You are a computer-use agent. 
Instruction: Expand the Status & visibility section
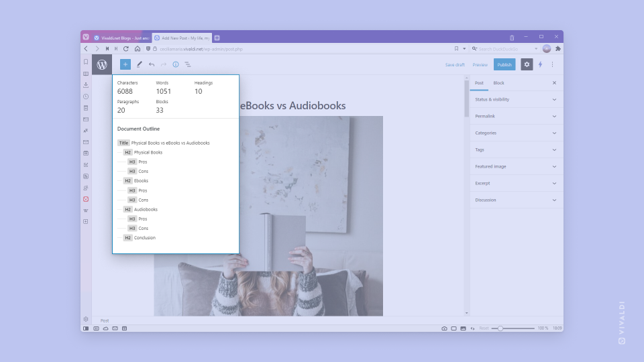(517, 99)
